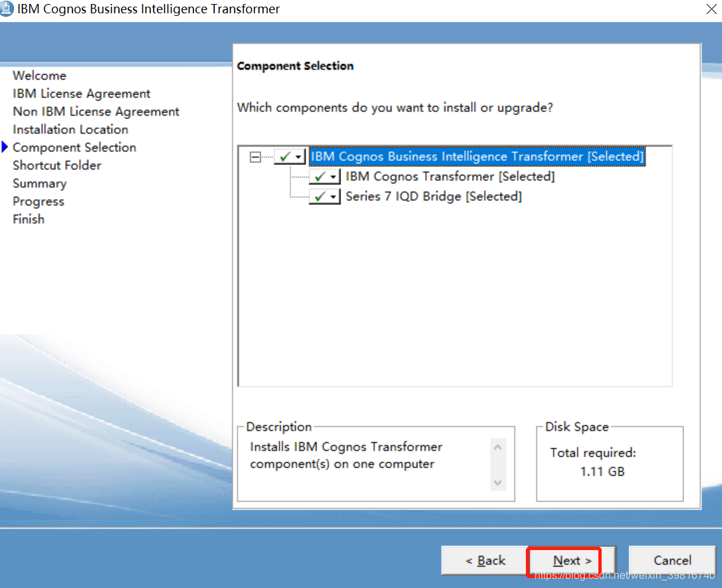Screen dimensions: 722x588
Task: Select the IBM Cognos Transformer [Selected] row
Action: point(450,176)
